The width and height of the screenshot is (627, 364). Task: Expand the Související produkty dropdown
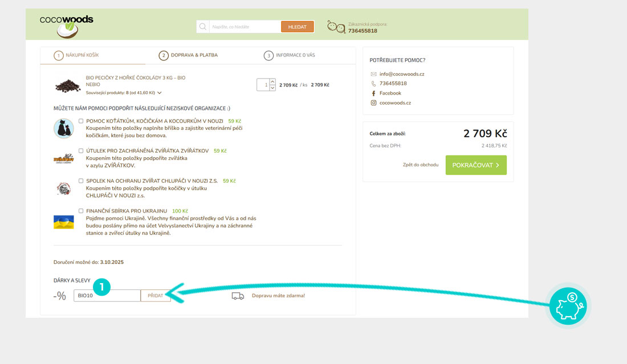(160, 92)
